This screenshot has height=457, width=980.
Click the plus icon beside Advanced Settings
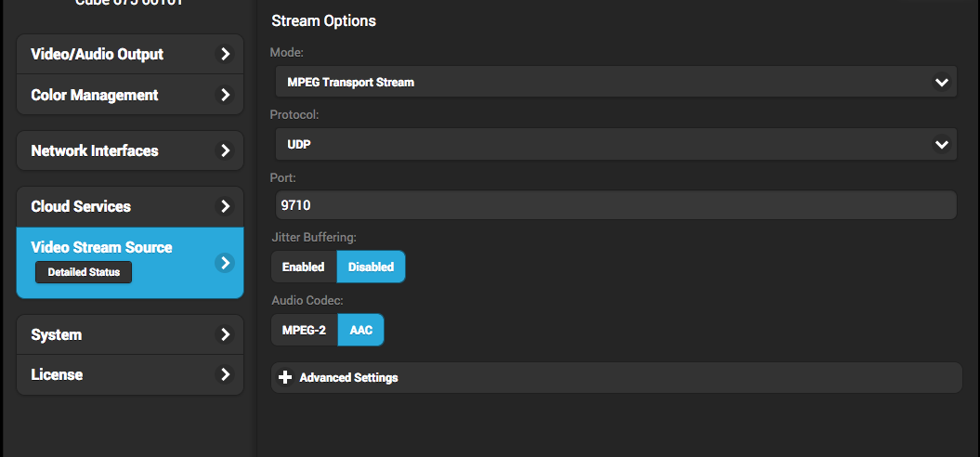coord(285,378)
